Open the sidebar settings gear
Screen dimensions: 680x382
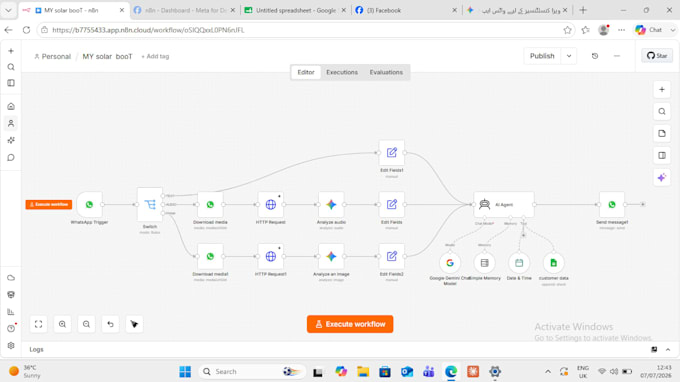click(x=11, y=346)
